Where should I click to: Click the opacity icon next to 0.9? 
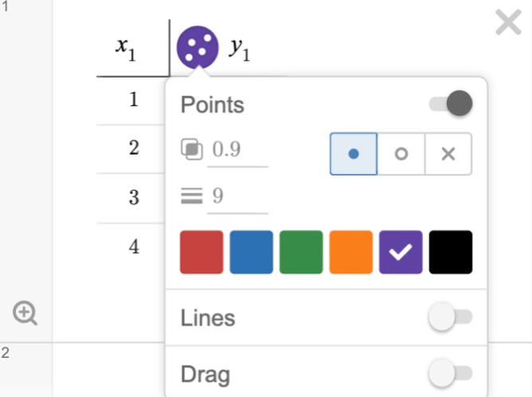(191, 149)
